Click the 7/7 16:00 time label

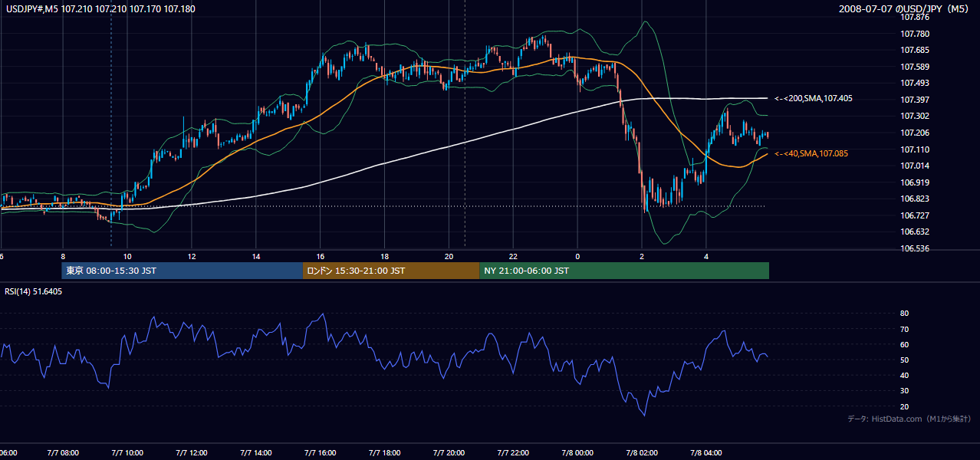[321, 453]
